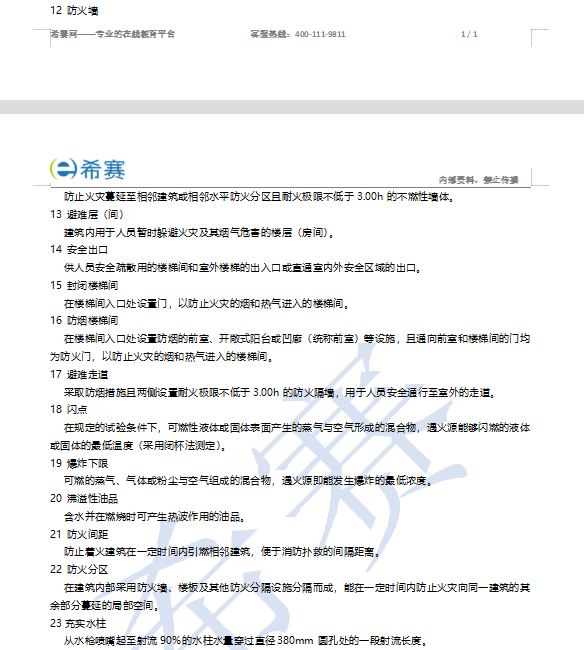Viewport: 584px width, 650px height.
Task: Click the line '含水并在燃烧时可产生热波作用的油品'
Action: (x=155, y=517)
